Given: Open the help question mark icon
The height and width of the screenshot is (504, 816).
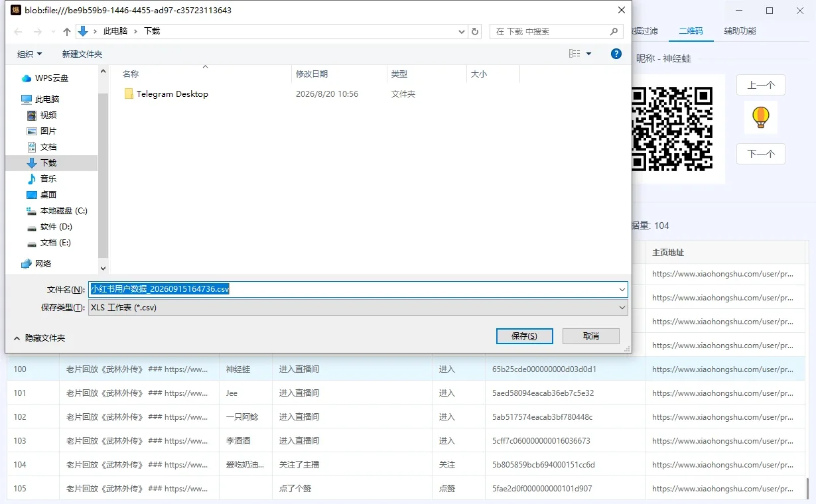Looking at the screenshot, I should [x=616, y=54].
